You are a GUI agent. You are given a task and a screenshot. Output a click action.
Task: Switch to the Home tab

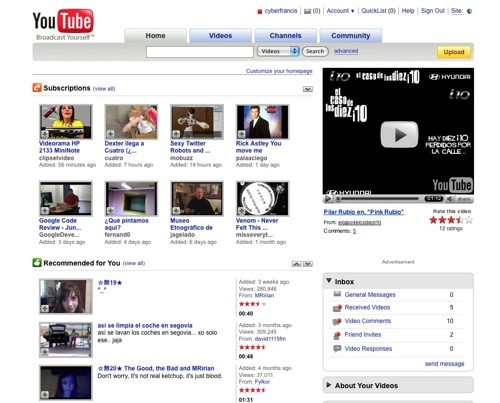pyautogui.click(x=155, y=36)
